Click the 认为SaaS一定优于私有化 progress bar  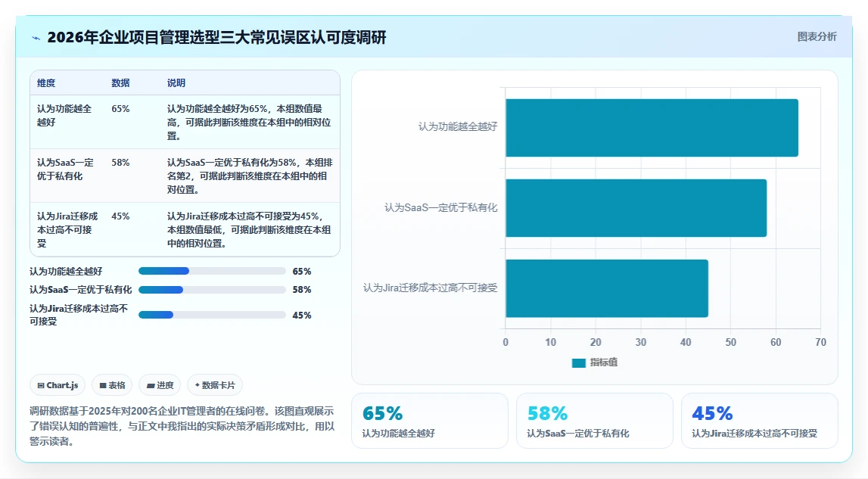pyautogui.click(x=212, y=290)
